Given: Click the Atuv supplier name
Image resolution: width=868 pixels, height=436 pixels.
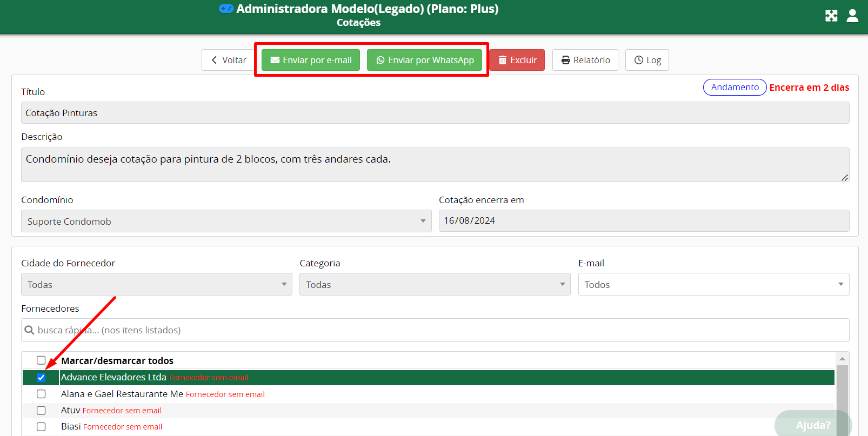Looking at the screenshot, I should tap(71, 410).
